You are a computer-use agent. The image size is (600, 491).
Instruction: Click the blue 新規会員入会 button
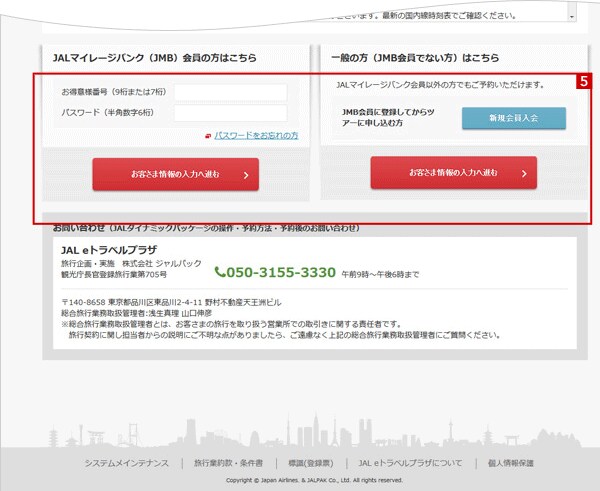click(x=513, y=118)
